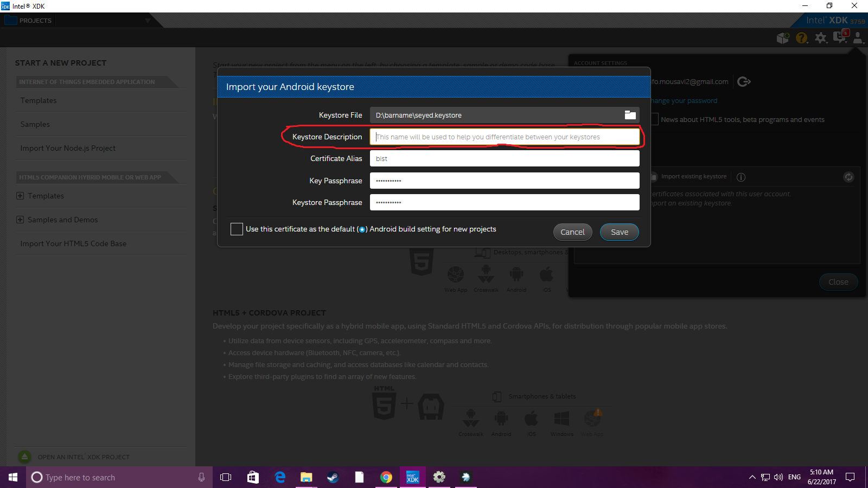Open Windows Start menu
Viewport: 868px width, 488px height.
[13, 477]
